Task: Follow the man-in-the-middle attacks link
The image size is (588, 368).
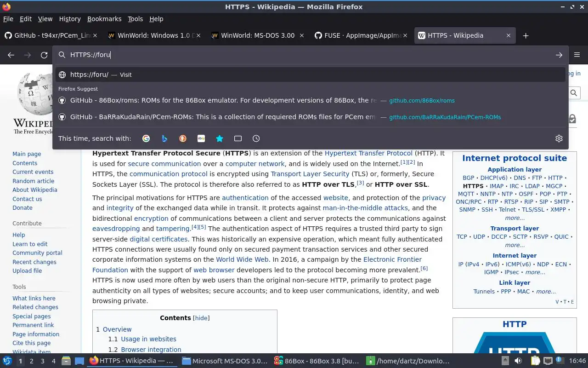Action: (x=365, y=208)
